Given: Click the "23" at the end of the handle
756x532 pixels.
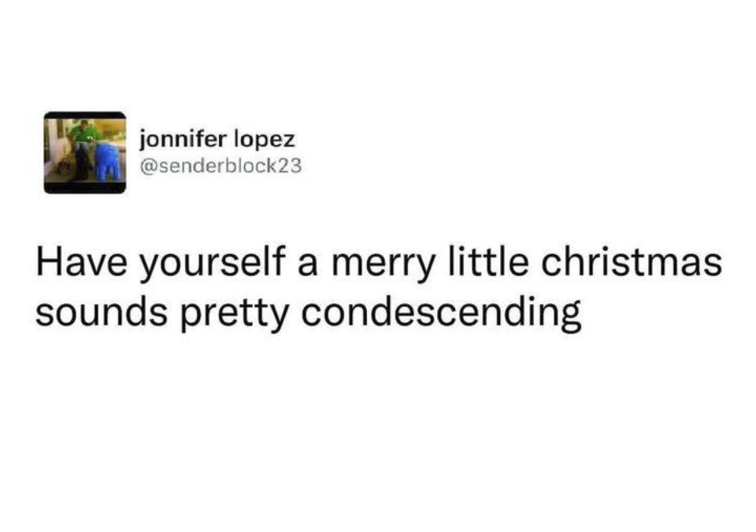Looking at the screenshot, I should pos(291,166).
